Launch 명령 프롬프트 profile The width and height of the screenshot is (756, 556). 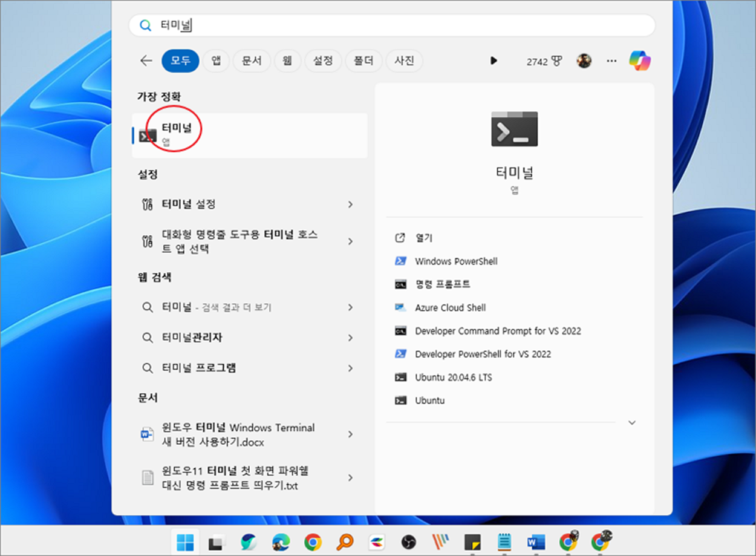pyautogui.click(x=442, y=284)
